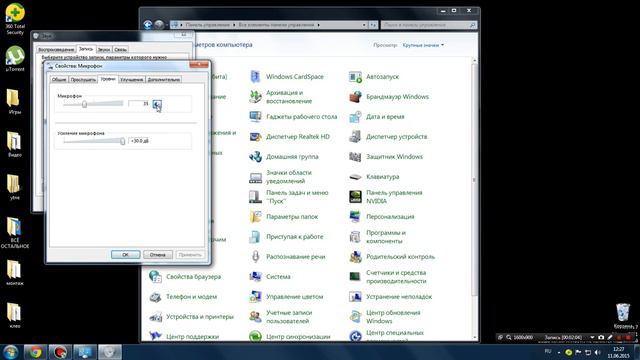Image resolution: width=640 pixels, height=360 pixels.
Task: Click the microphone level value box
Action: pos(139,104)
